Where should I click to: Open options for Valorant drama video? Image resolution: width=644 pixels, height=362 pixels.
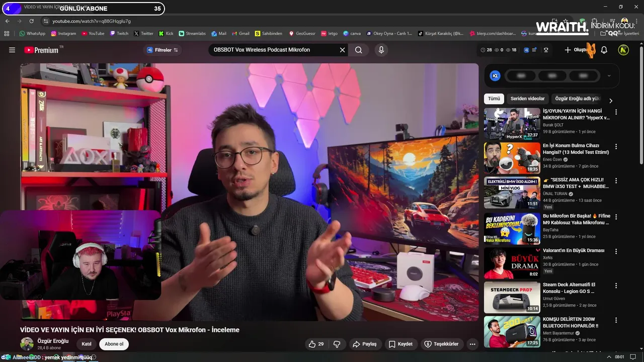click(x=616, y=251)
